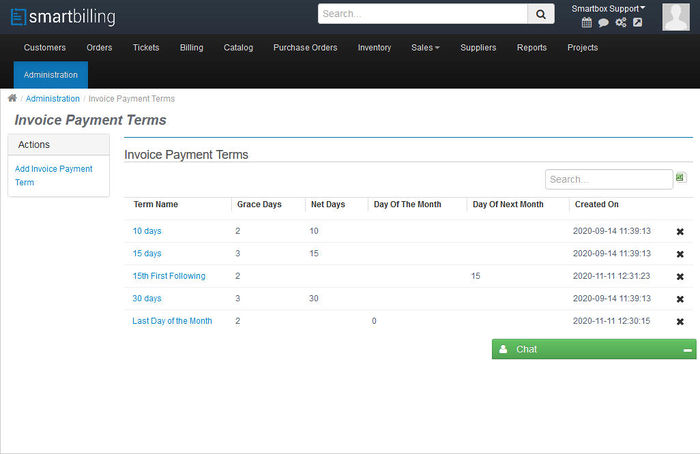
Task: Click created date 2020-11-11 12:31:23
Action: tap(612, 276)
